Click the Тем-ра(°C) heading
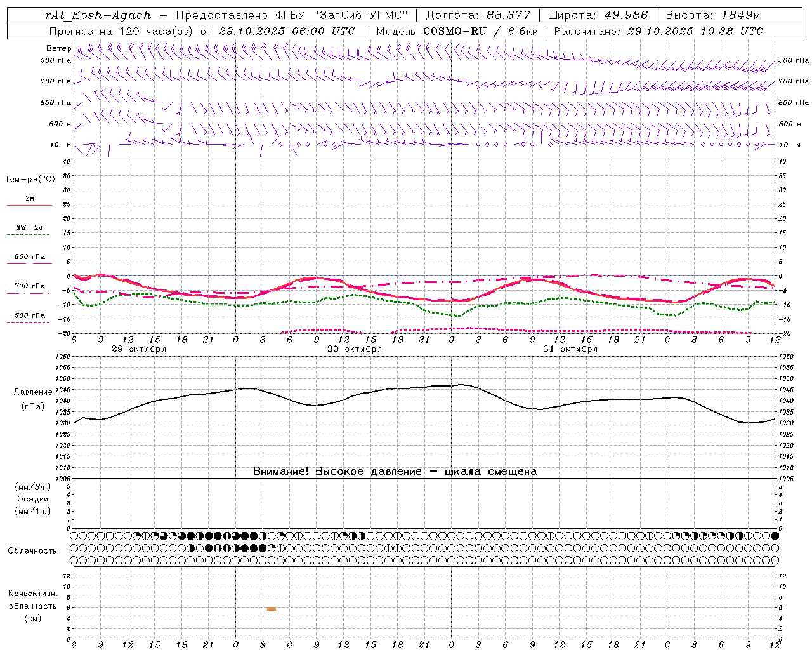The height and width of the screenshot is (650, 812). point(30,180)
